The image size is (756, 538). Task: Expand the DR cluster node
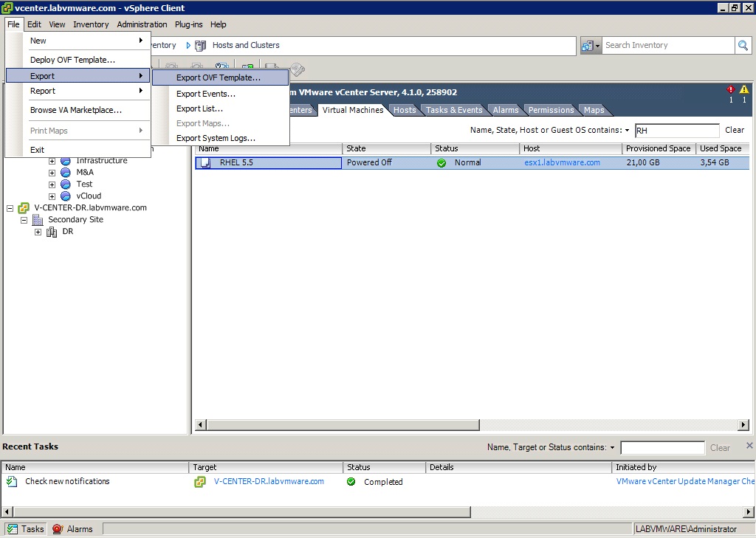(38, 232)
